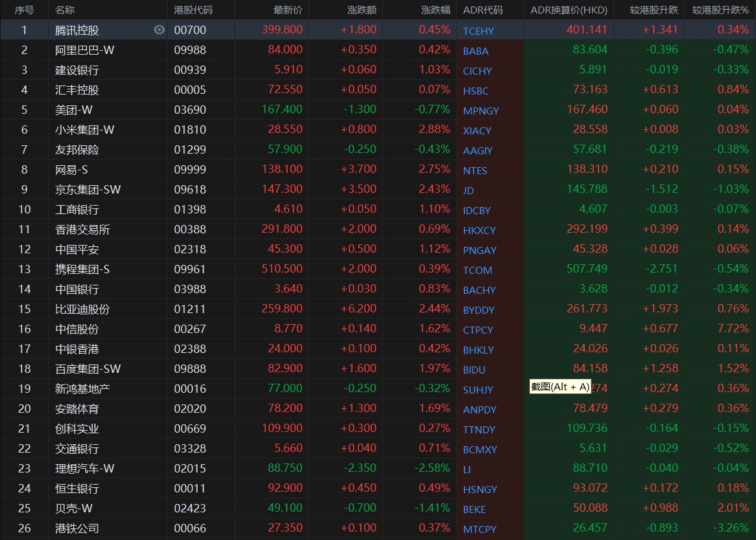Click the 涨跌额 column header
The width and height of the screenshot is (756, 540).
click(362, 10)
